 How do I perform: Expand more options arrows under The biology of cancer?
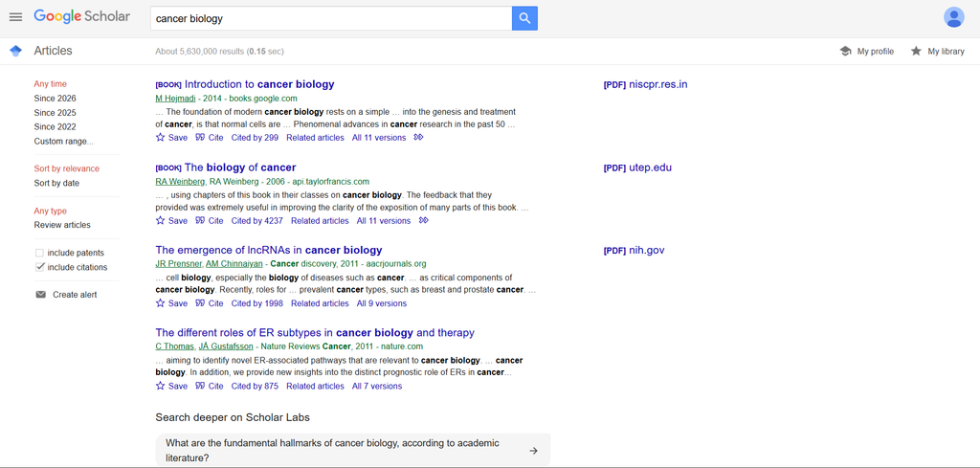[424, 220]
